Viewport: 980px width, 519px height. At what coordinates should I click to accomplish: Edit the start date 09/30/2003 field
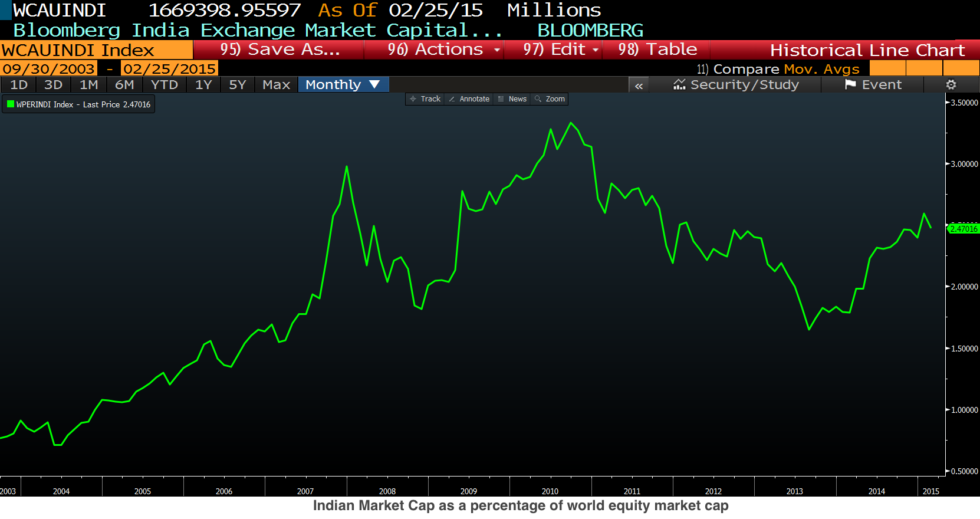point(48,68)
